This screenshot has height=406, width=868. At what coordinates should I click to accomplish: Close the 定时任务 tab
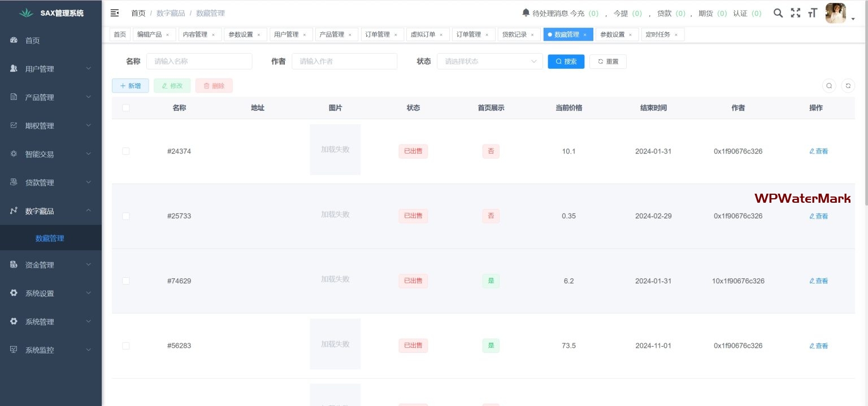tap(676, 35)
